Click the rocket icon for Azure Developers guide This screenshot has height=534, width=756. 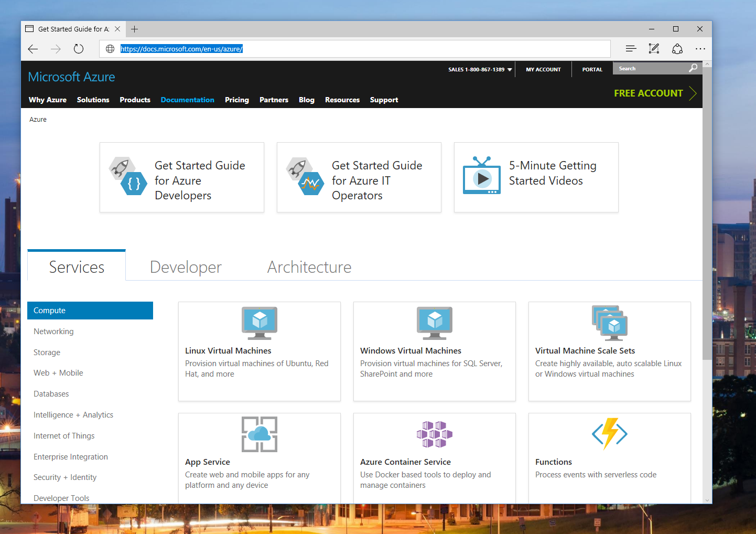pos(128,176)
